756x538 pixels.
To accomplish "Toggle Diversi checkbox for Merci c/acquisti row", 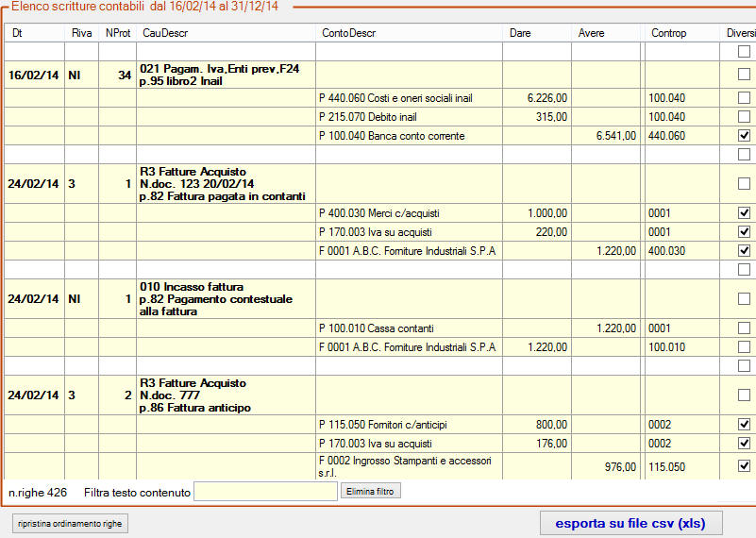I will point(744,213).
